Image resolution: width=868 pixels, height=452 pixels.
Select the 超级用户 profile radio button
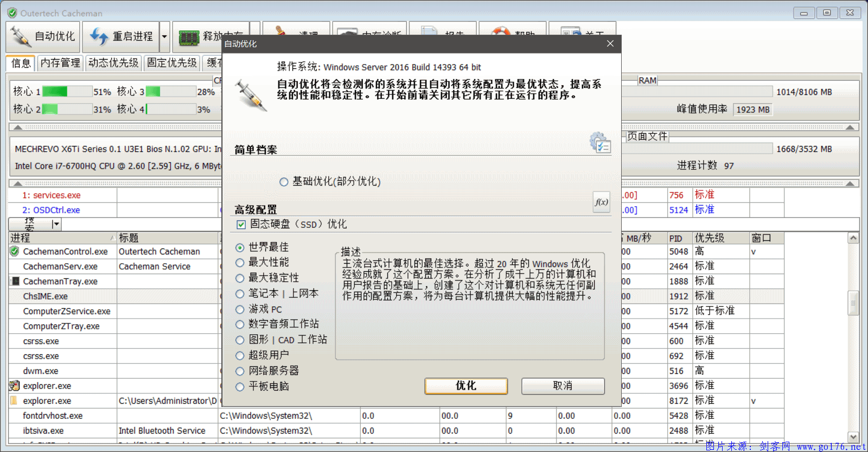coord(240,356)
